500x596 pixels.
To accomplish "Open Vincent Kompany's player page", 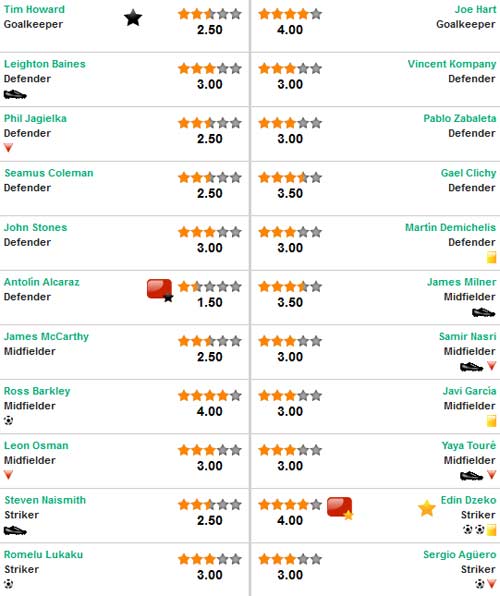I will coord(452,64).
